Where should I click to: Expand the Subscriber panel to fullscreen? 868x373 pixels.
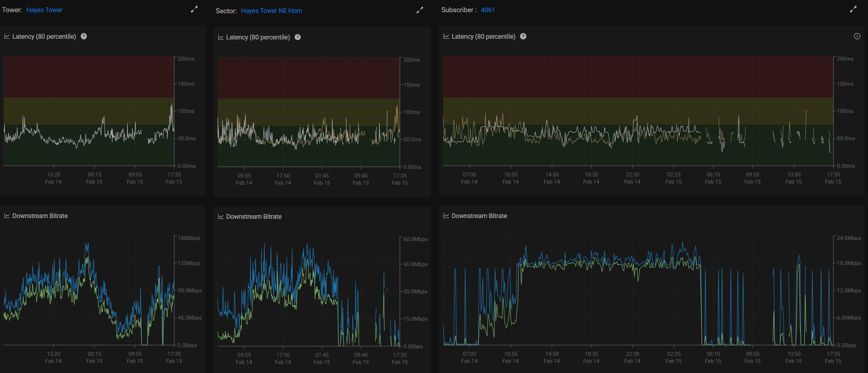(x=853, y=10)
